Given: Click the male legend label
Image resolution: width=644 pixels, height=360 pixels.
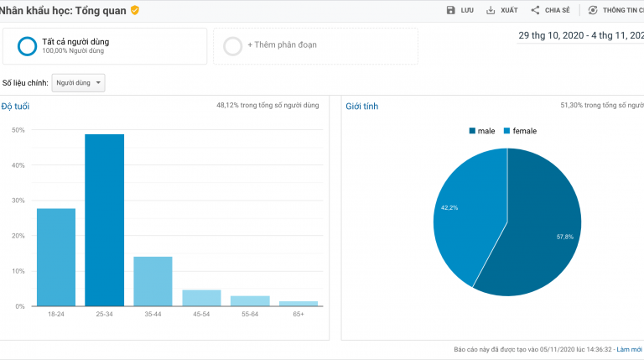Looking at the screenshot, I should pyautogui.click(x=486, y=131).
